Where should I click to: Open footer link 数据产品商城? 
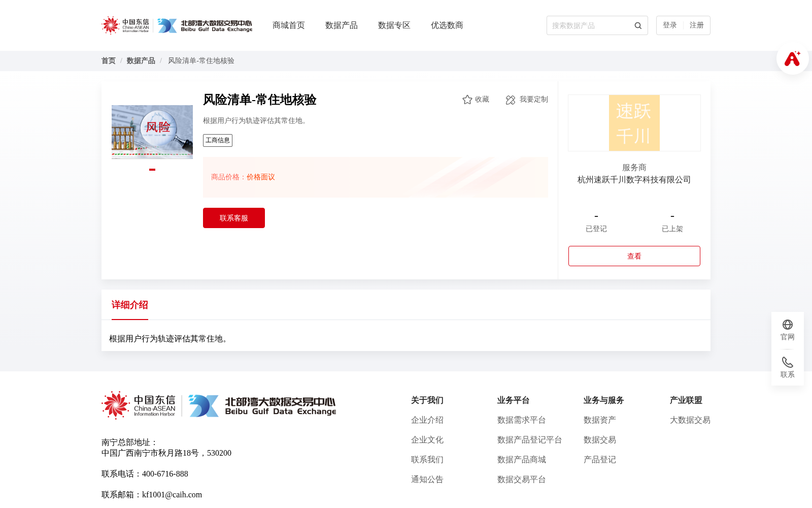(x=522, y=460)
